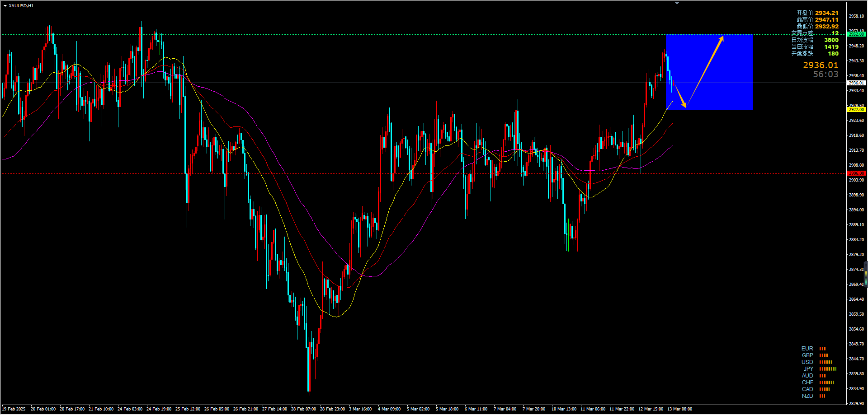Select the yellow 2927.00 price level tag
This screenshot has width=868, height=415.
(856, 110)
